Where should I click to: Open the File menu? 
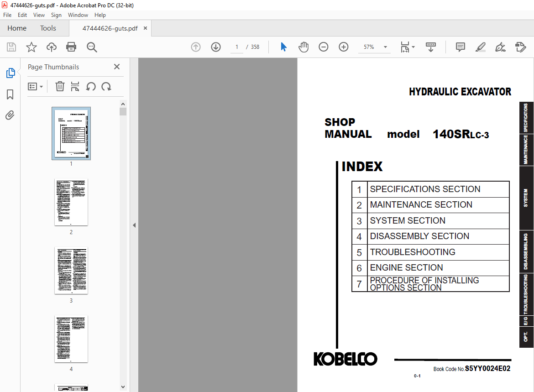click(x=7, y=15)
